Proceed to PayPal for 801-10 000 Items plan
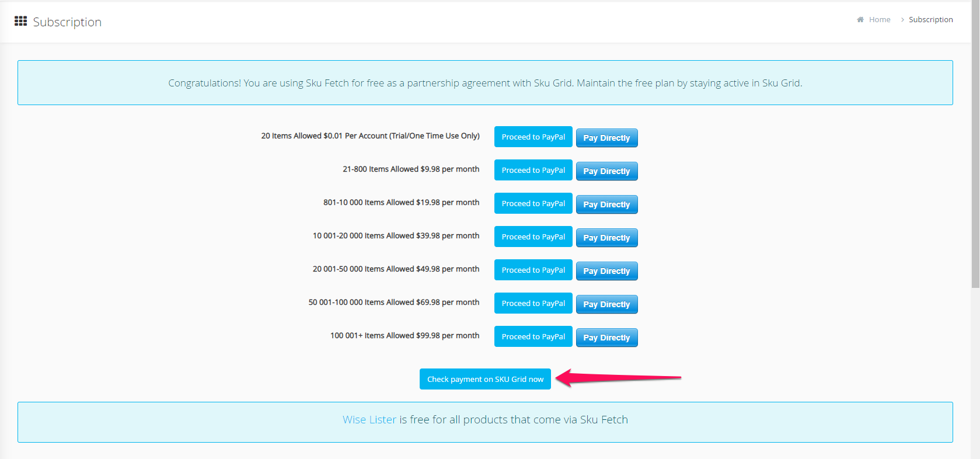980x459 pixels. 533,203
